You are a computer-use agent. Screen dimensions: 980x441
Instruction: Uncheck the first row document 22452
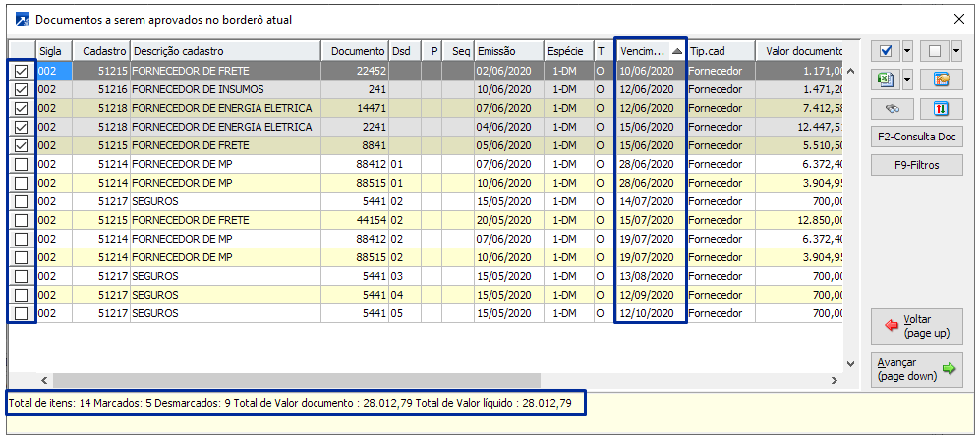(x=22, y=71)
